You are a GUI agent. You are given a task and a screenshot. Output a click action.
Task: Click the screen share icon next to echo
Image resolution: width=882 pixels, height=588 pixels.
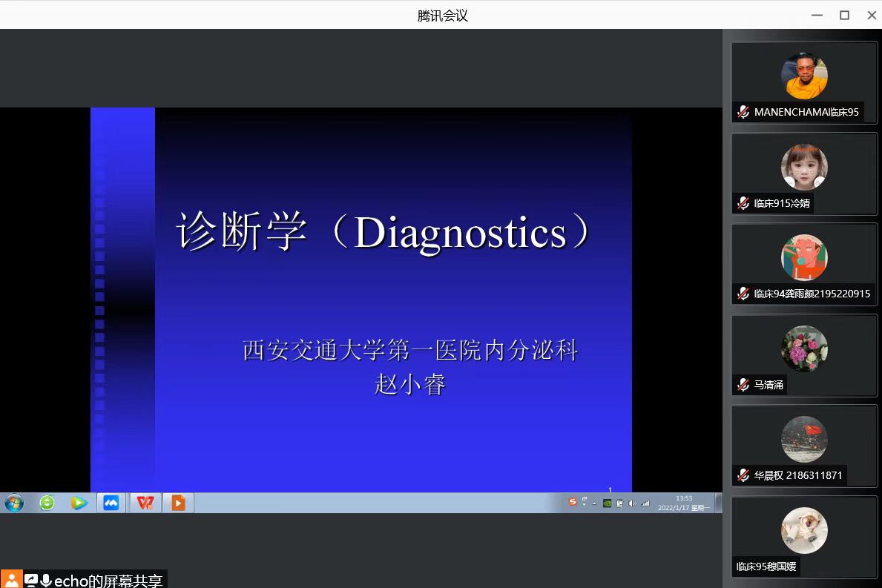pos(31,580)
